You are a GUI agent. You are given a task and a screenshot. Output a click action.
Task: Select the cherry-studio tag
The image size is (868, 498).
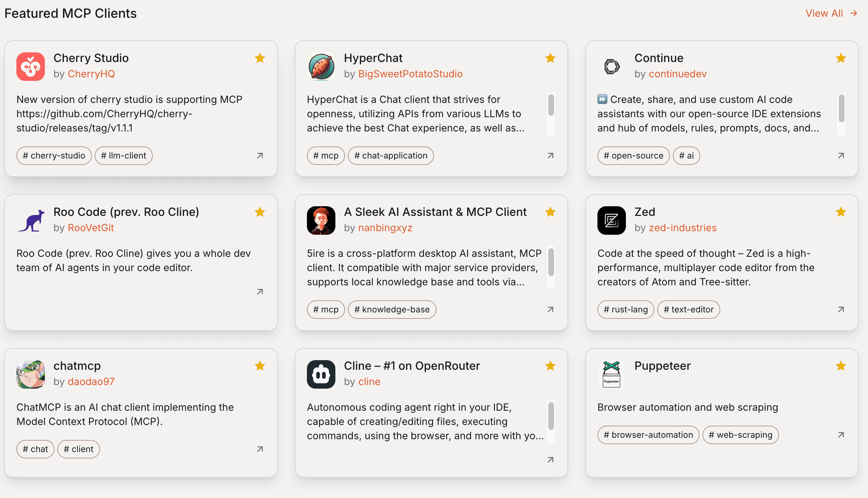coord(54,156)
